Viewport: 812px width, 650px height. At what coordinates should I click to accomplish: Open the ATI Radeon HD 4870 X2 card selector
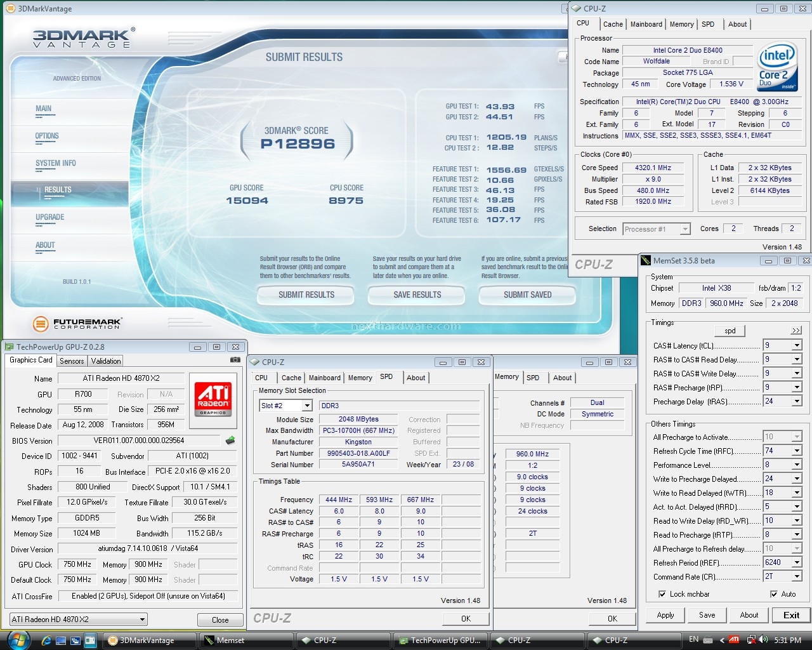[78, 620]
